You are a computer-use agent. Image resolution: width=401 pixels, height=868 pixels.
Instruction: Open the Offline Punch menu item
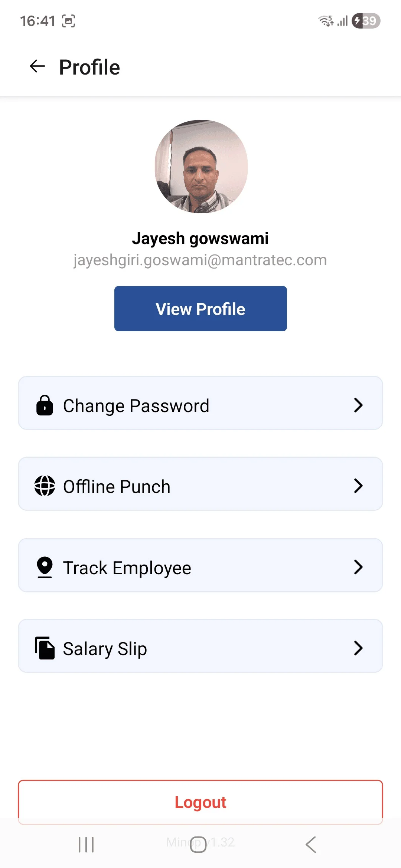point(117,487)
